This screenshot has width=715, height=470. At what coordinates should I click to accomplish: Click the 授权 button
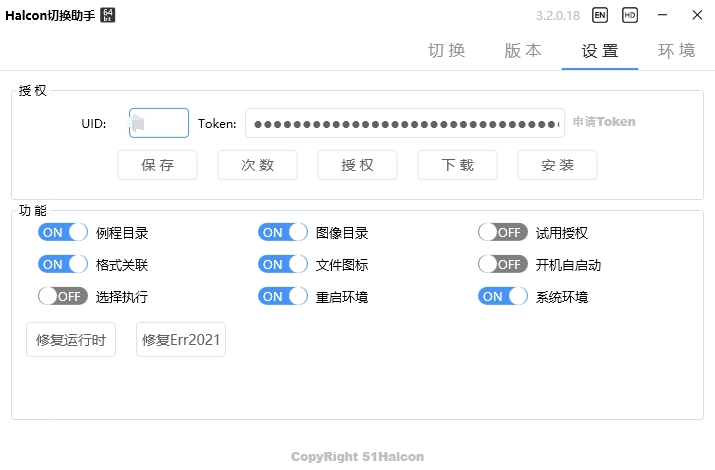pos(358,165)
